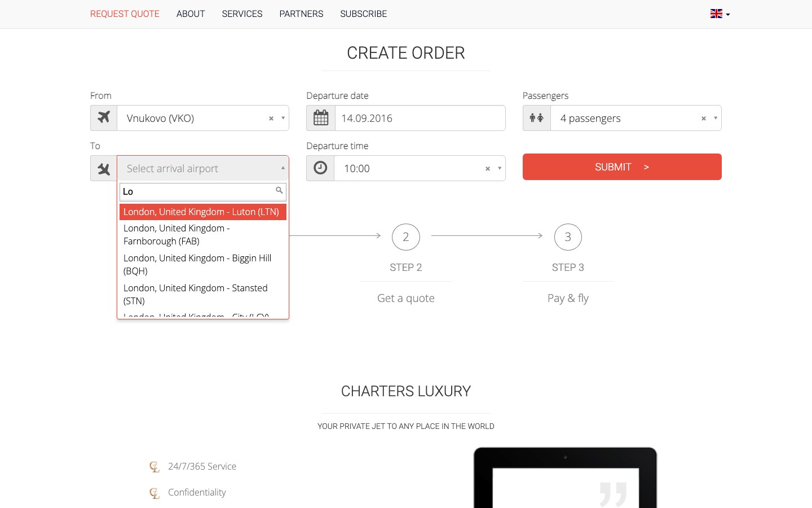Open the Partners page
This screenshot has height=508, width=812.
tap(301, 14)
